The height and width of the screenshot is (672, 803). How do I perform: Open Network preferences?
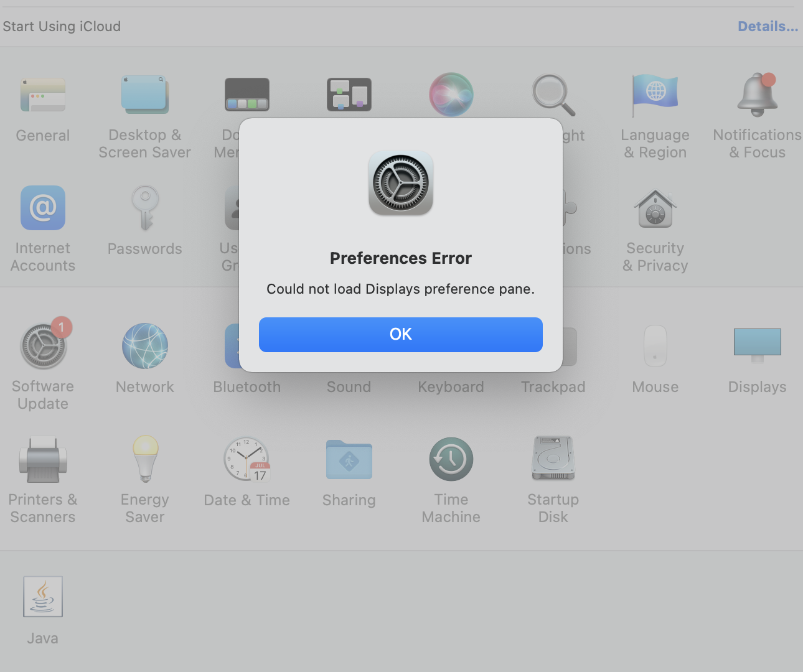(145, 346)
